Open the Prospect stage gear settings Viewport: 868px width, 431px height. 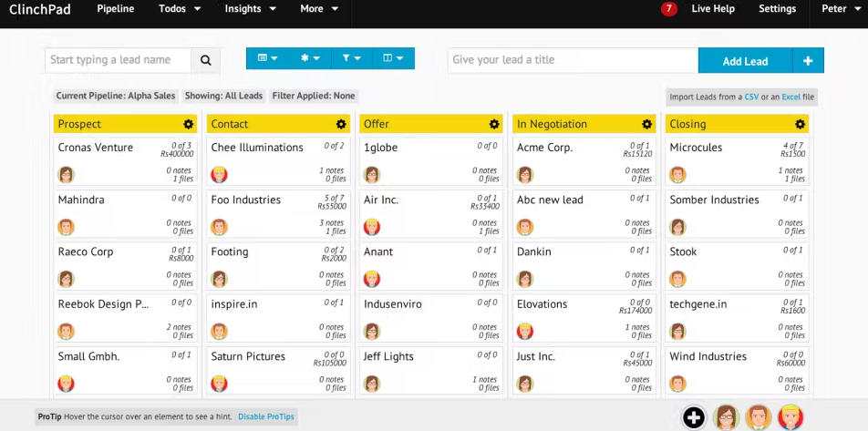pos(188,124)
